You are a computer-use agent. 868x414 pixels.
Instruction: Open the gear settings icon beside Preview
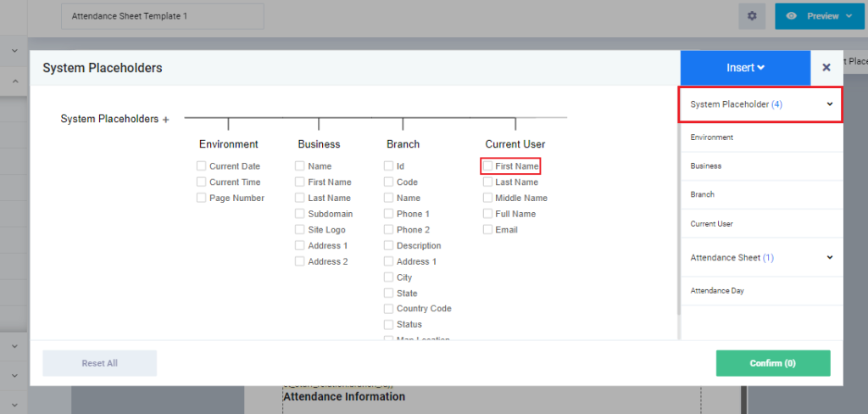pos(752,16)
